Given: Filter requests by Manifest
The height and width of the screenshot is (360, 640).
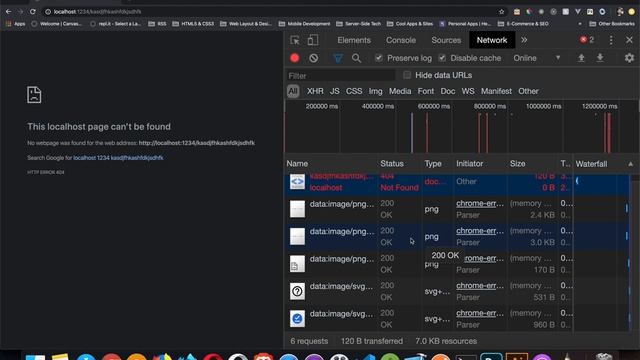Looking at the screenshot, I should pos(496,91).
